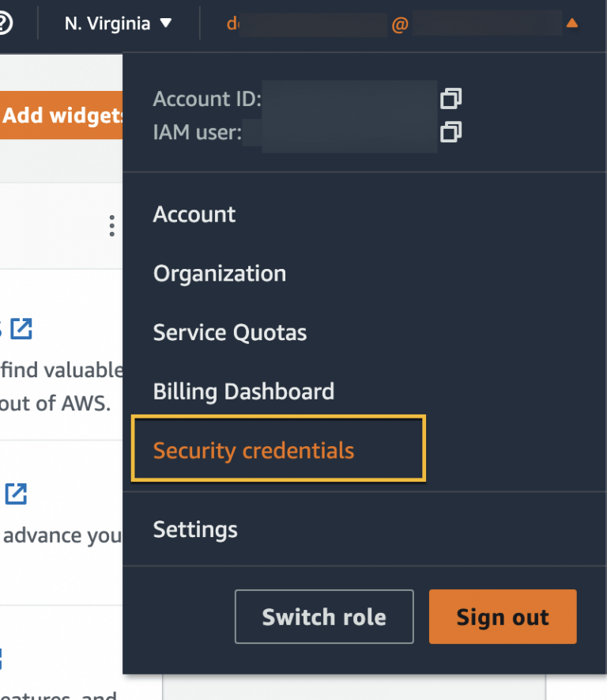Open the Account menu entry
Image resolution: width=607 pixels, height=700 pixels.
194,214
